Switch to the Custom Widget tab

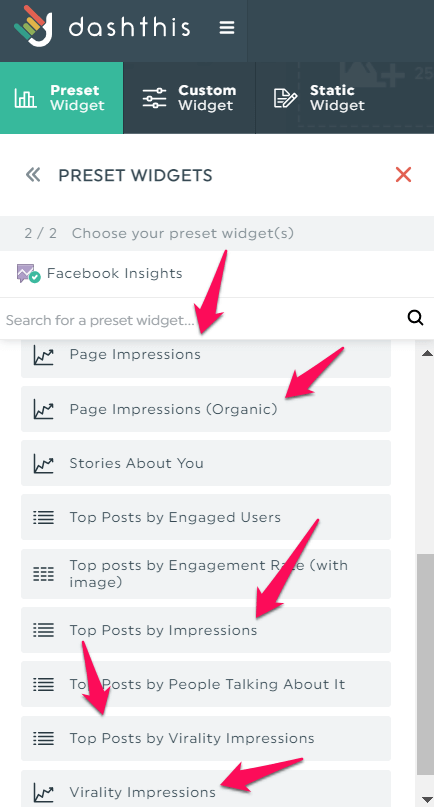tap(189, 98)
